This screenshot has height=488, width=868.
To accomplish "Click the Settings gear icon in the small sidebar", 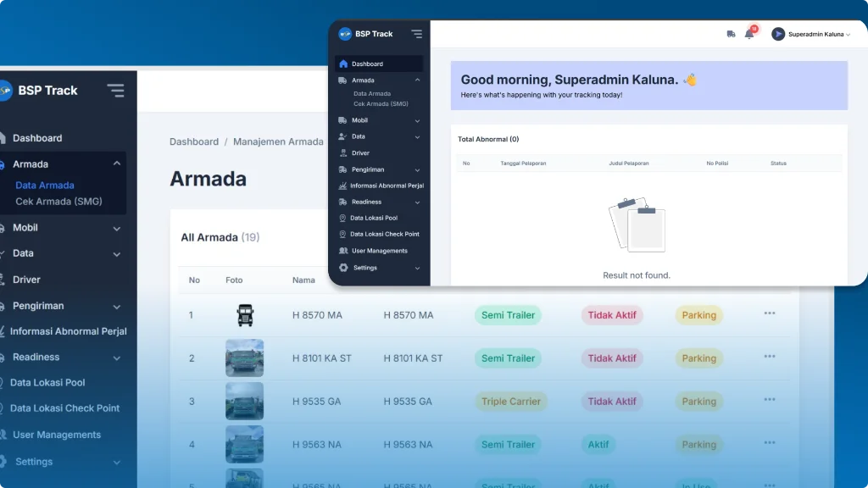I will tap(343, 268).
